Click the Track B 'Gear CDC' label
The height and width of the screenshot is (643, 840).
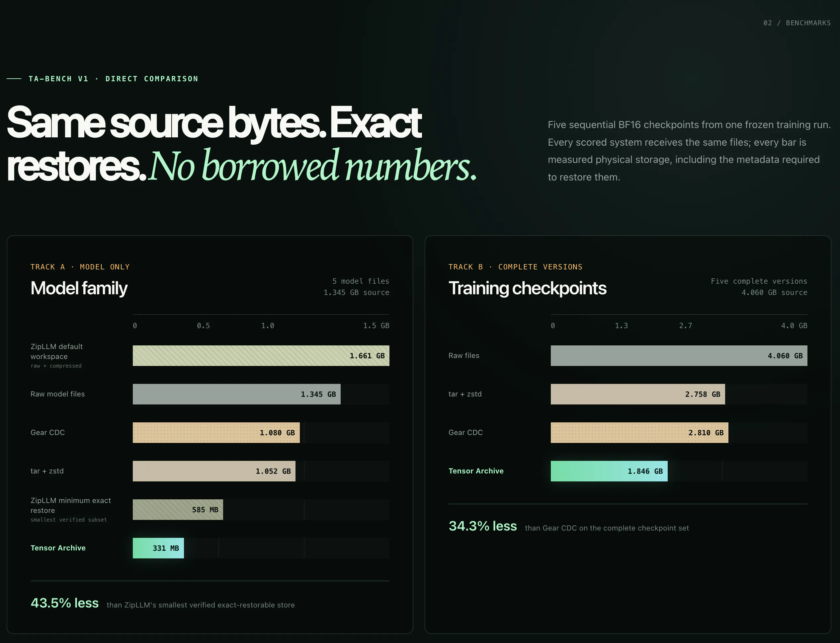465,433
